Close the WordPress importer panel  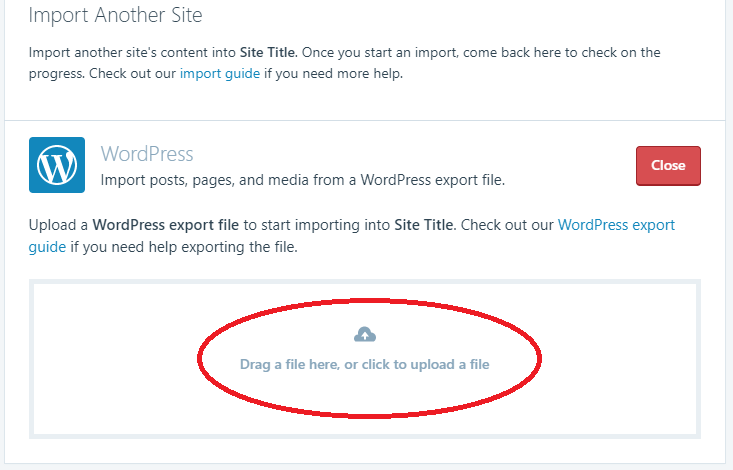click(668, 166)
